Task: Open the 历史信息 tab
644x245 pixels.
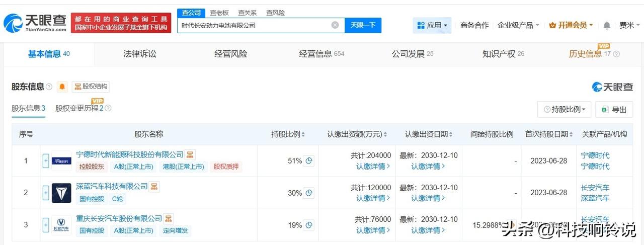Action: [590, 54]
